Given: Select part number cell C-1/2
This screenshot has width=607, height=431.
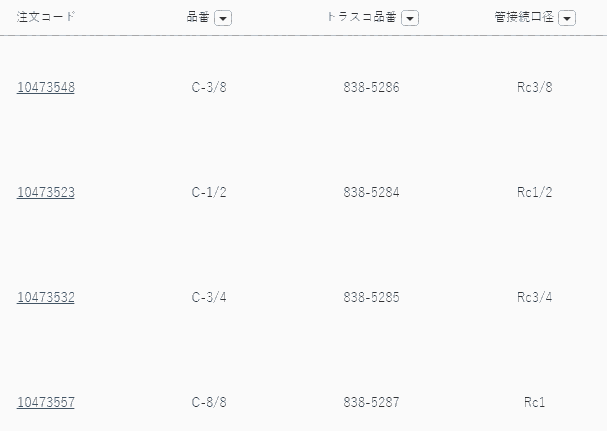Looking at the screenshot, I should pyautogui.click(x=209, y=192).
